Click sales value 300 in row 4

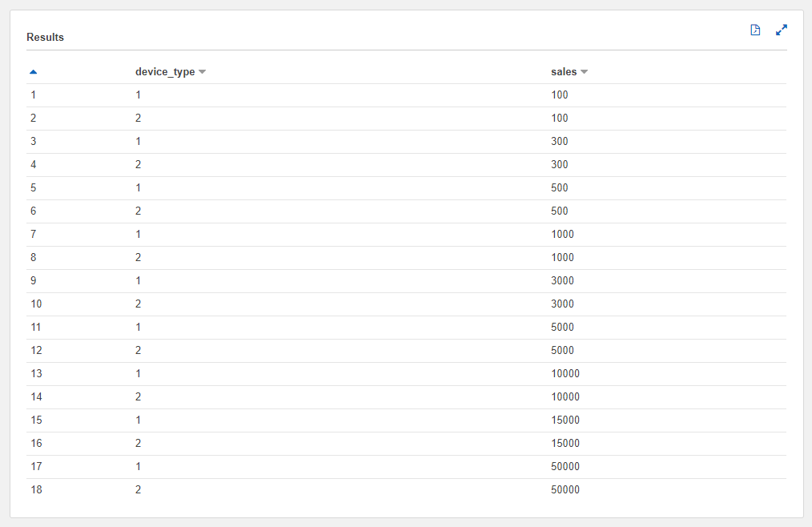[x=559, y=165]
